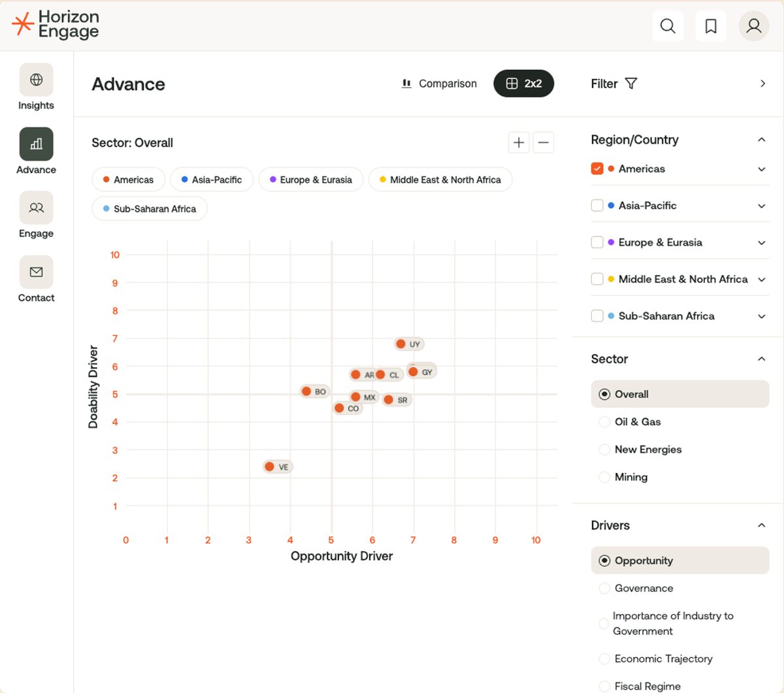
Task: Open the Engage people icon in sidebar
Action: coord(37,208)
